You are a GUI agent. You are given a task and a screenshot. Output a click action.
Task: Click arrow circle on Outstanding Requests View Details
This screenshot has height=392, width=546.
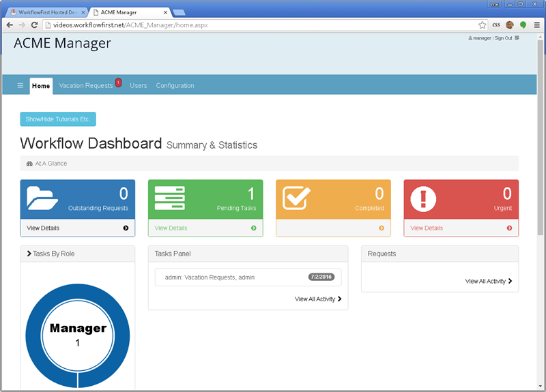click(x=126, y=228)
